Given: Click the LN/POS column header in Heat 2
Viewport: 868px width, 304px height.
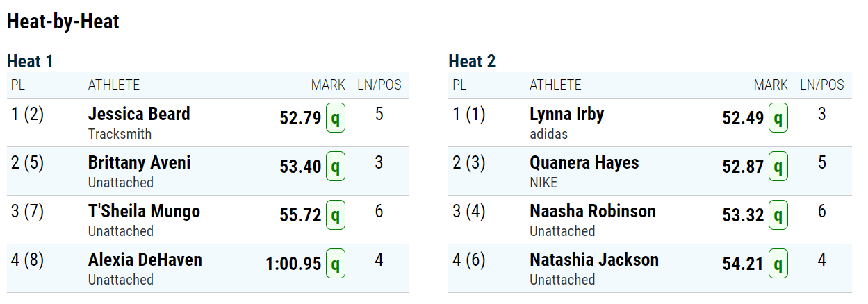Looking at the screenshot, I should pos(822,85).
